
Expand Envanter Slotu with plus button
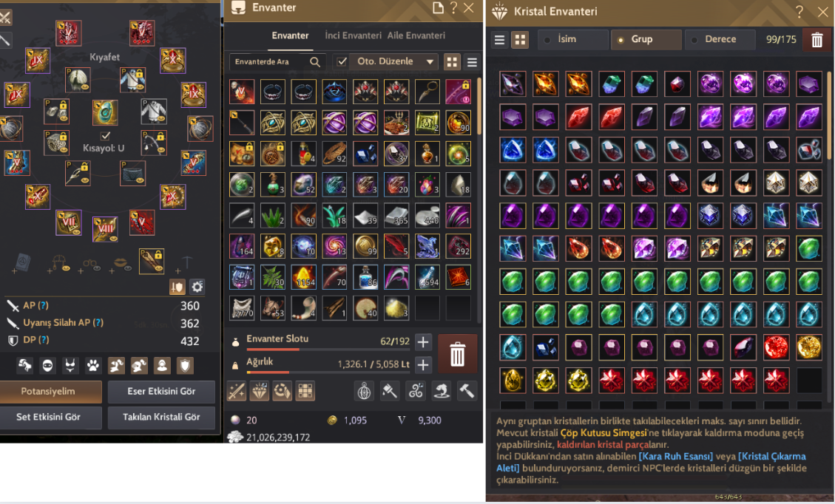tap(423, 341)
